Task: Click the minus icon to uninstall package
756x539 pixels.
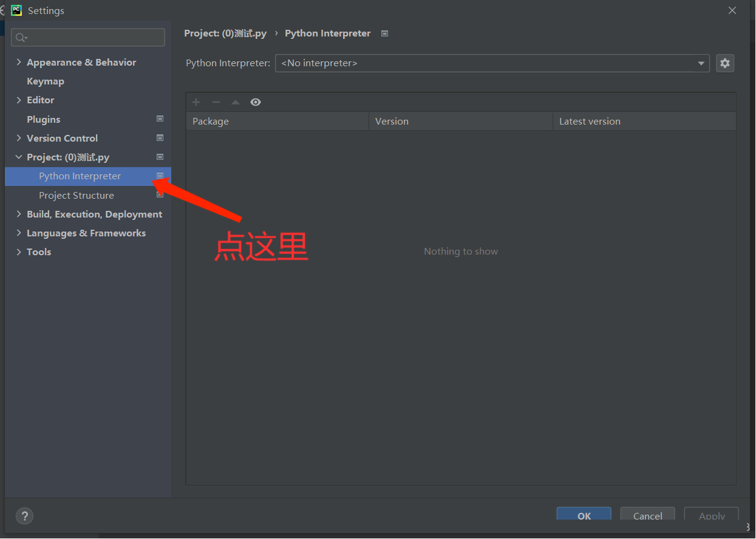Action: click(x=216, y=102)
